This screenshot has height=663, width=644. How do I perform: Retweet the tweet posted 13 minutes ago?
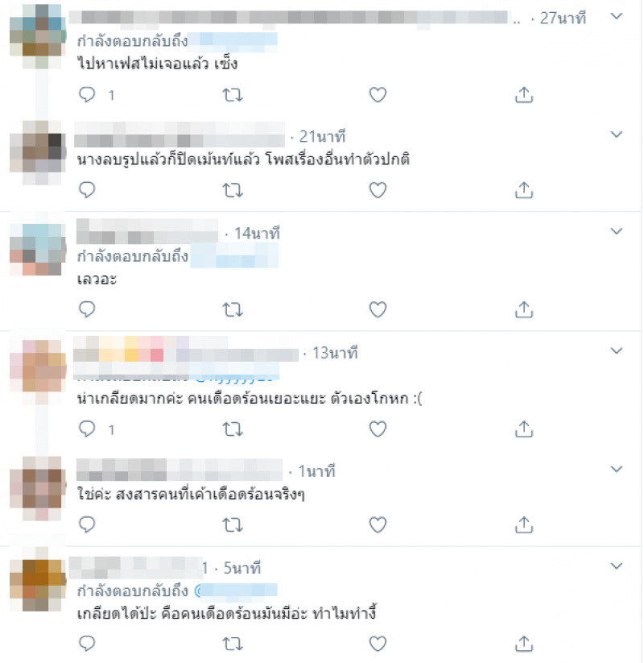(x=233, y=429)
